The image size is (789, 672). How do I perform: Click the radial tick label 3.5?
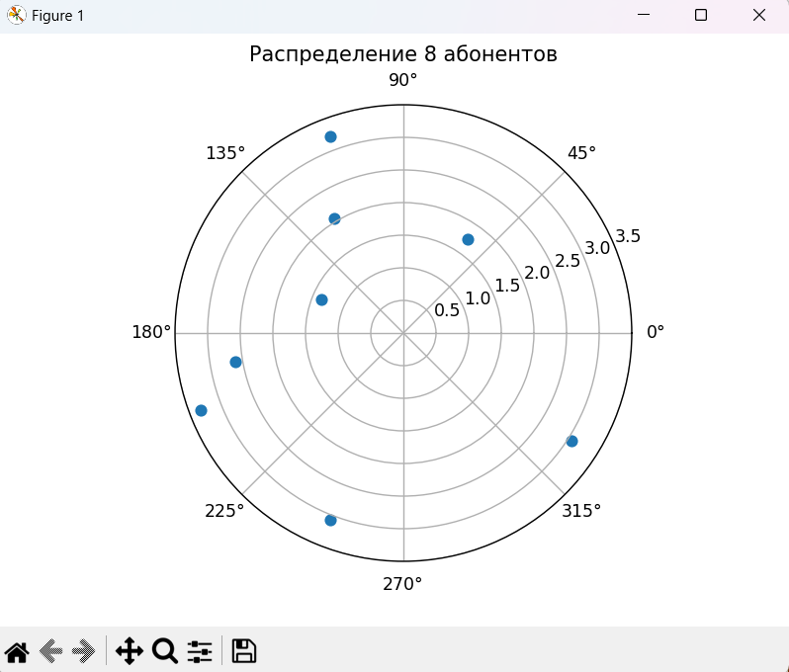pos(628,235)
